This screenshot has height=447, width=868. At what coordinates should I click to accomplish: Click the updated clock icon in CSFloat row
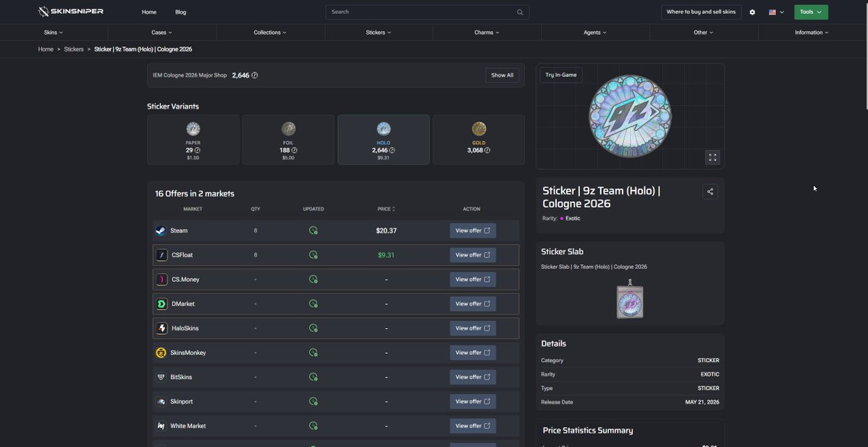pyautogui.click(x=313, y=255)
